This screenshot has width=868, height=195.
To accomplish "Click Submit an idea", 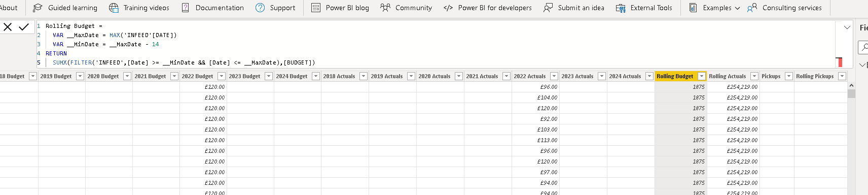I will click(x=573, y=8).
